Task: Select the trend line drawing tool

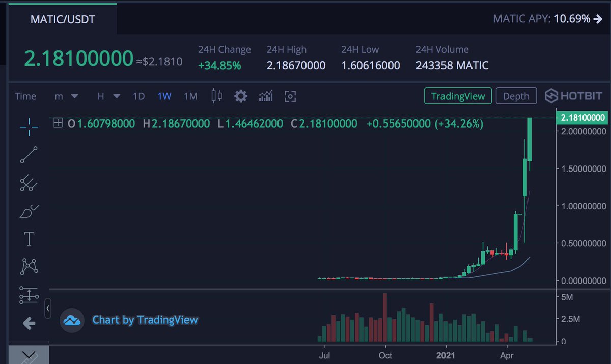Action: 29,154
